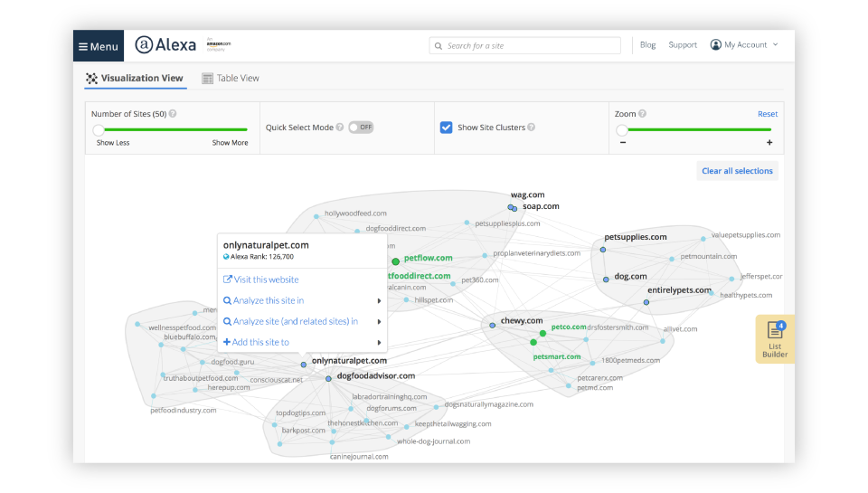Click the search magnifier icon
Image resolution: width=868 pixels, height=493 pixels.
point(439,46)
